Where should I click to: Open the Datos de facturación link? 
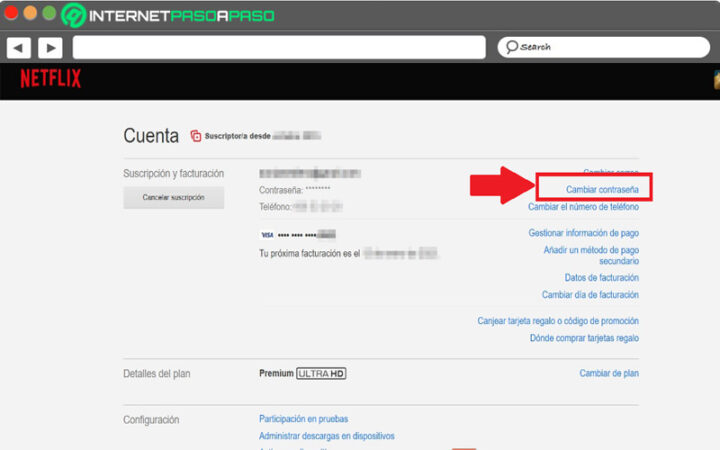[602, 277]
